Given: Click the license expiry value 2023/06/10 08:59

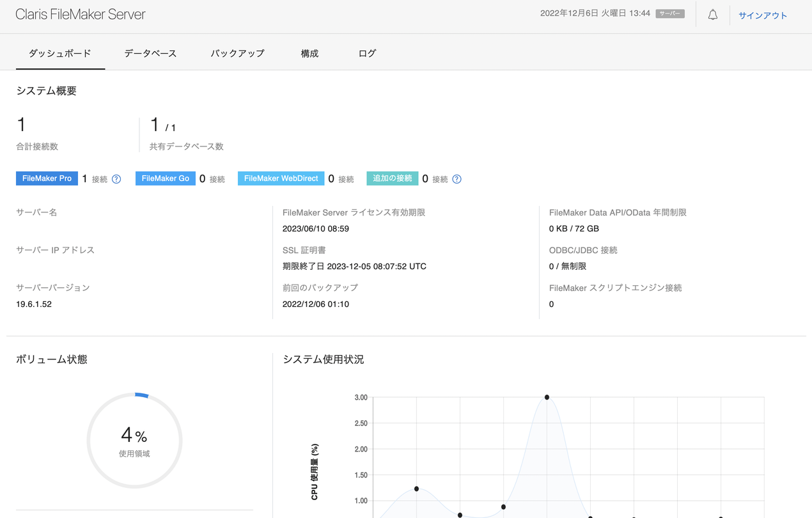Looking at the screenshot, I should point(316,229).
